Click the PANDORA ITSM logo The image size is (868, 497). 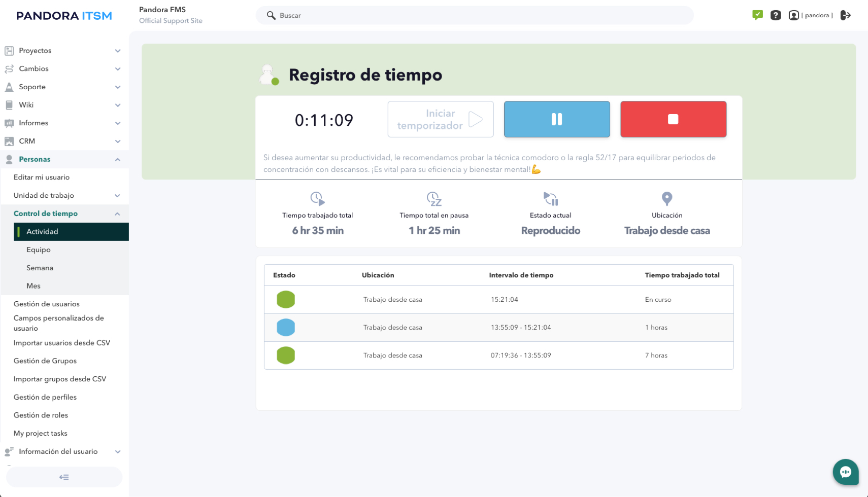pos(64,16)
